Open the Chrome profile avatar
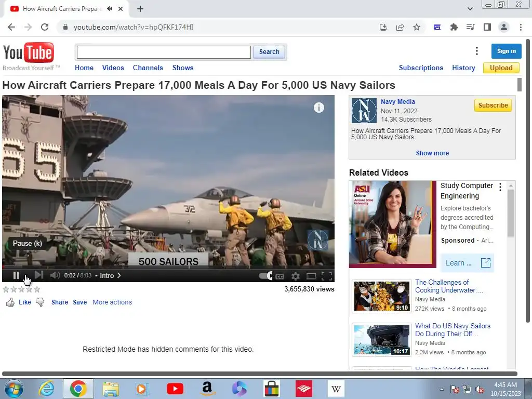The image size is (532, 399). [504, 27]
